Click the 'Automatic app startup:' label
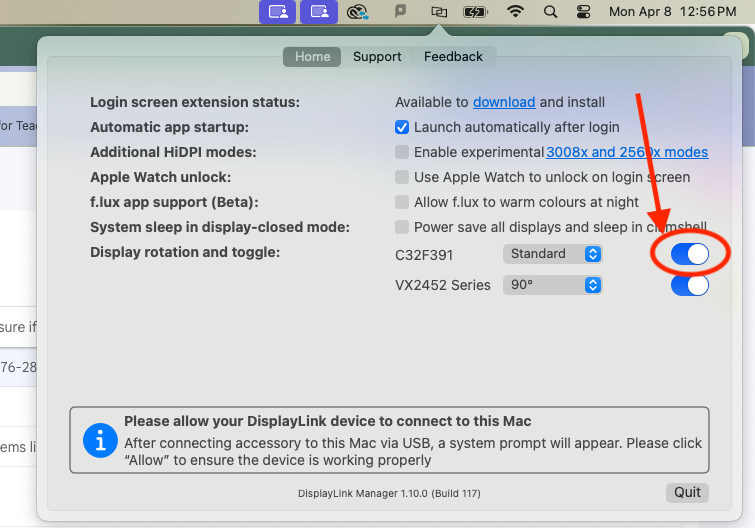 [x=169, y=127]
